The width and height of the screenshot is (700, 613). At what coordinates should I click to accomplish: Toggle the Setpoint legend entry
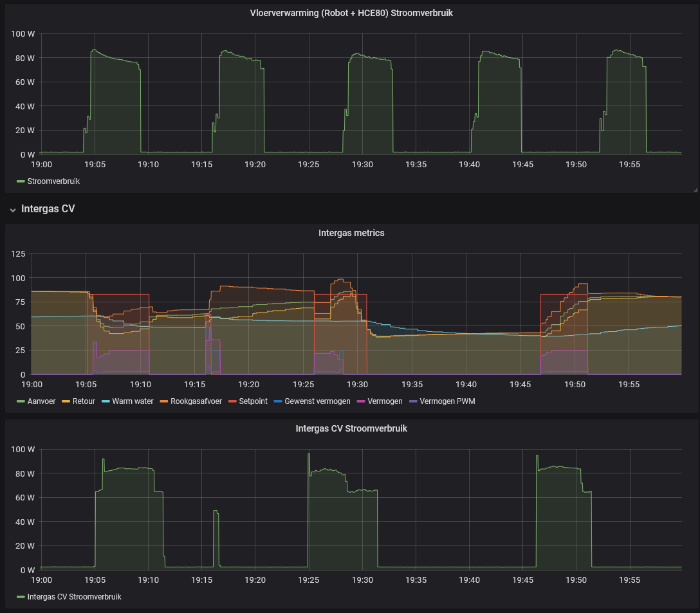coord(253,401)
